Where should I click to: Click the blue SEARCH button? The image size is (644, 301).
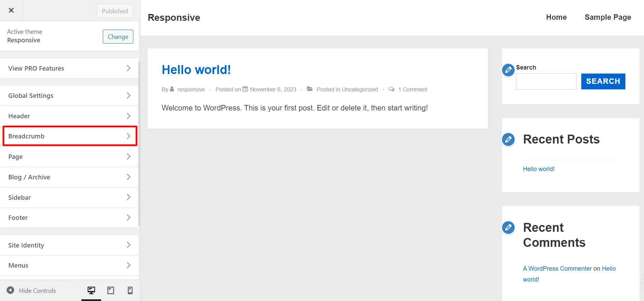tap(603, 81)
